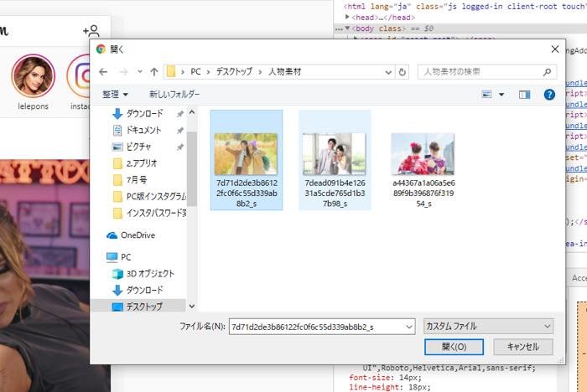Go up one folder level
The width and height of the screenshot is (587, 392).
tap(153, 72)
